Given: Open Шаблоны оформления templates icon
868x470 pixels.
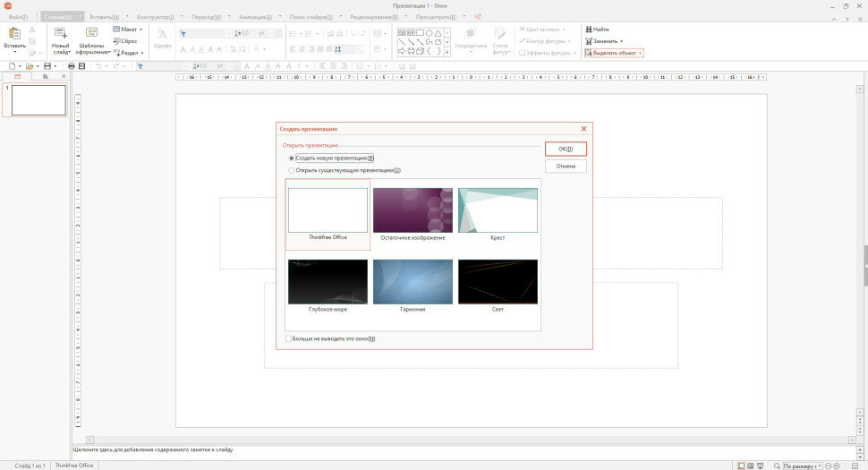Looking at the screenshot, I should (92, 33).
